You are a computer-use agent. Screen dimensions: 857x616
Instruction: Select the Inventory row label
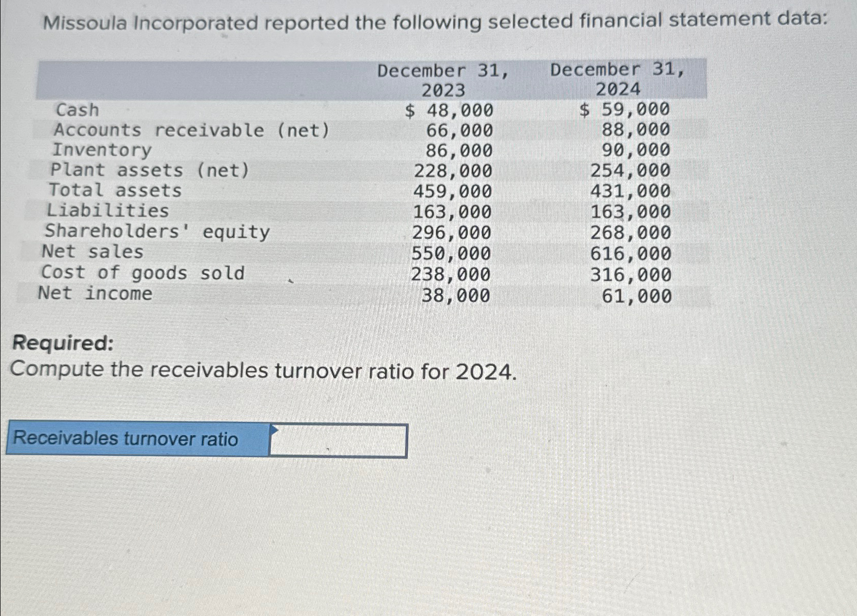click(x=101, y=150)
